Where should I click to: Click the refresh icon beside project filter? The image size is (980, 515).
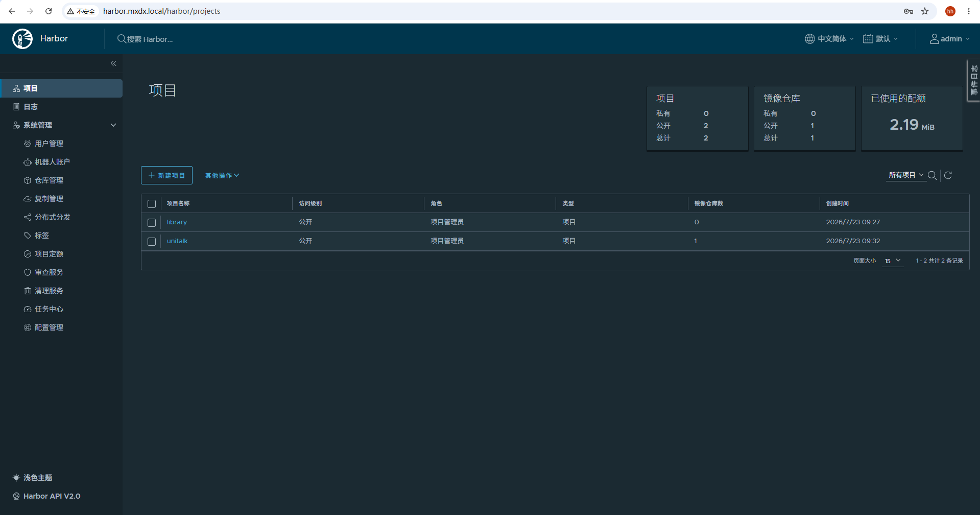point(948,175)
